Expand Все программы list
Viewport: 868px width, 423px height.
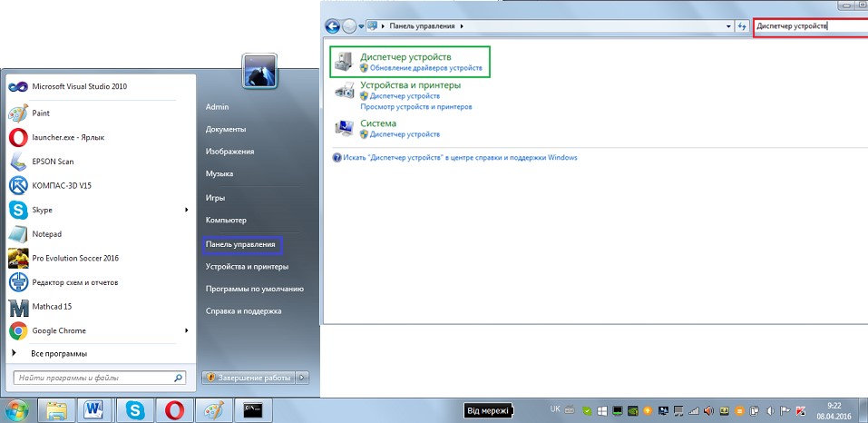point(59,353)
